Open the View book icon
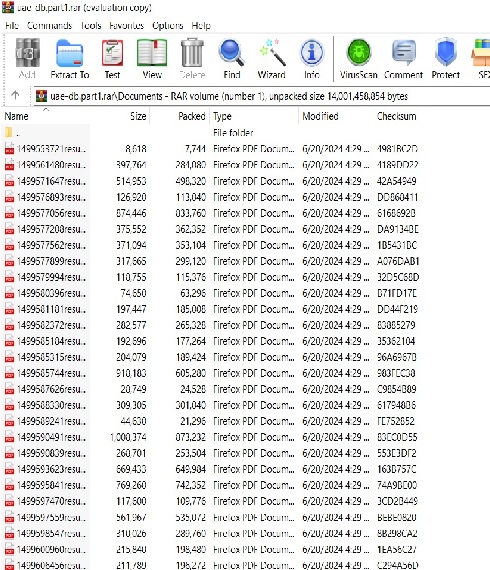The width and height of the screenshot is (490, 570). (152, 53)
